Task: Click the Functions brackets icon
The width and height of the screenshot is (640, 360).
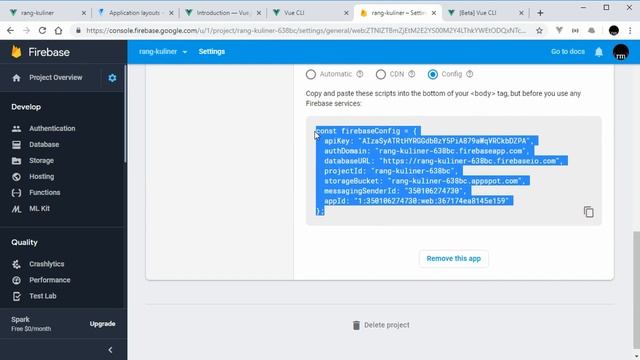Action: 16,193
